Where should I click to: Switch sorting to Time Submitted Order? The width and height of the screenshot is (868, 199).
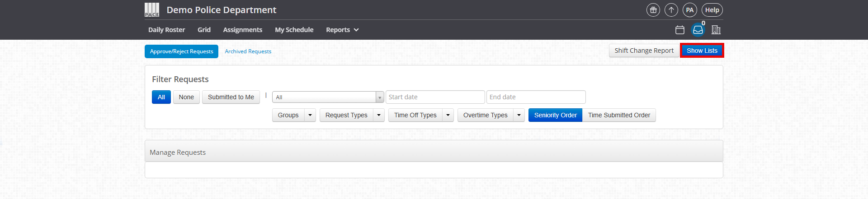619,115
